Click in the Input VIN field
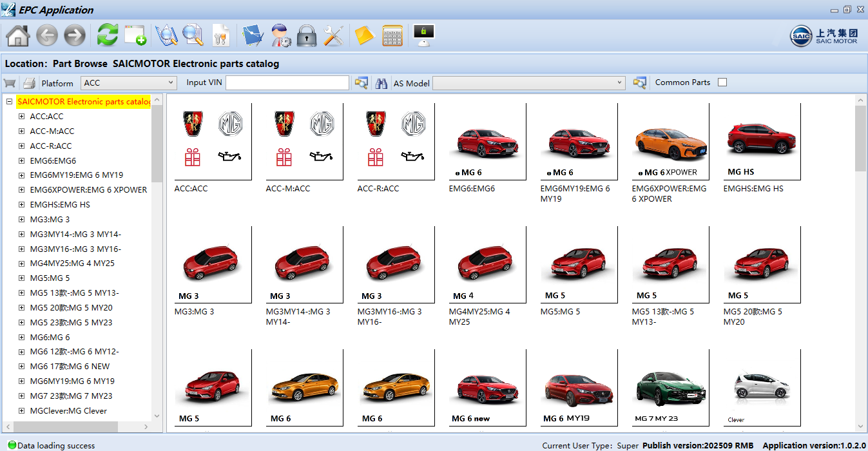Screen dimensions: 868x451 coord(287,82)
